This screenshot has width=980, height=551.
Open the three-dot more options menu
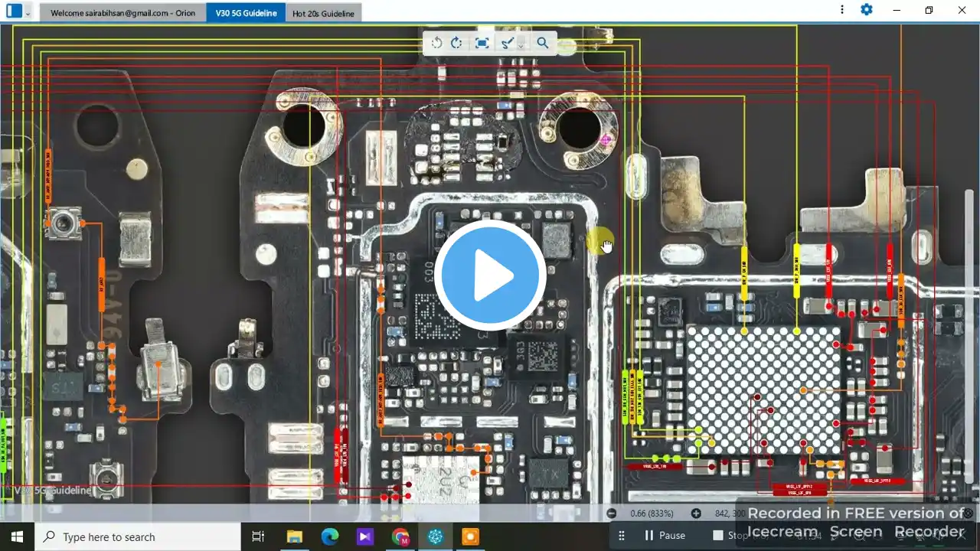(x=842, y=10)
